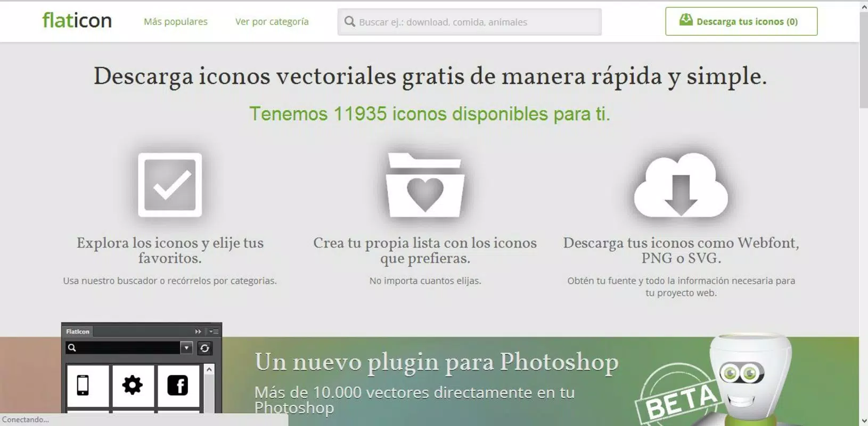Image resolution: width=868 pixels, height=426 pixels.
Task: Click text Tenemos 11935 iconos disponibles para ti
Action: coord(430,114)
